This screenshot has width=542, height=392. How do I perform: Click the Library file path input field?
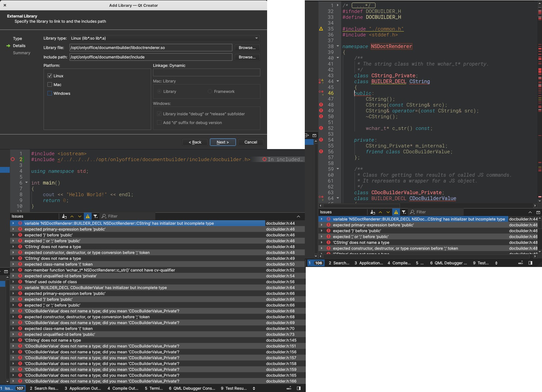coord(151,47)
